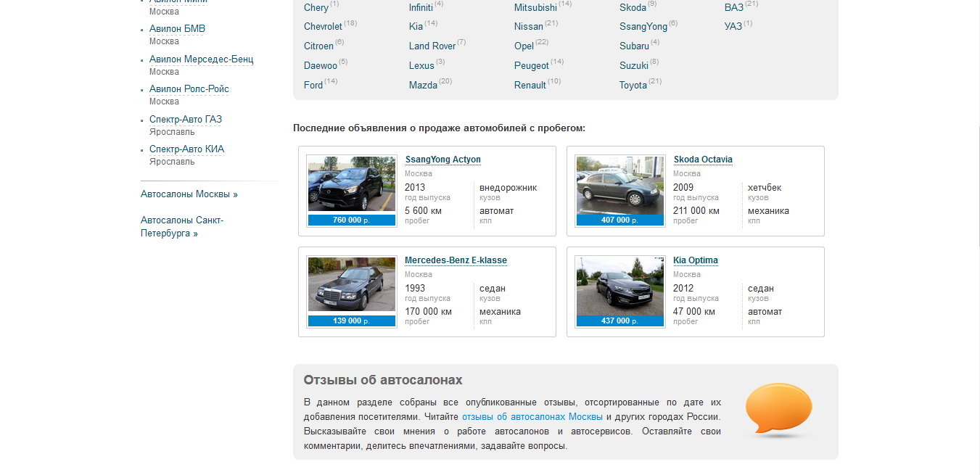Open Авилон Ролс-Ройс dealer page
The width and height of the screenshot is (980, 475).
tap(189, 88)
